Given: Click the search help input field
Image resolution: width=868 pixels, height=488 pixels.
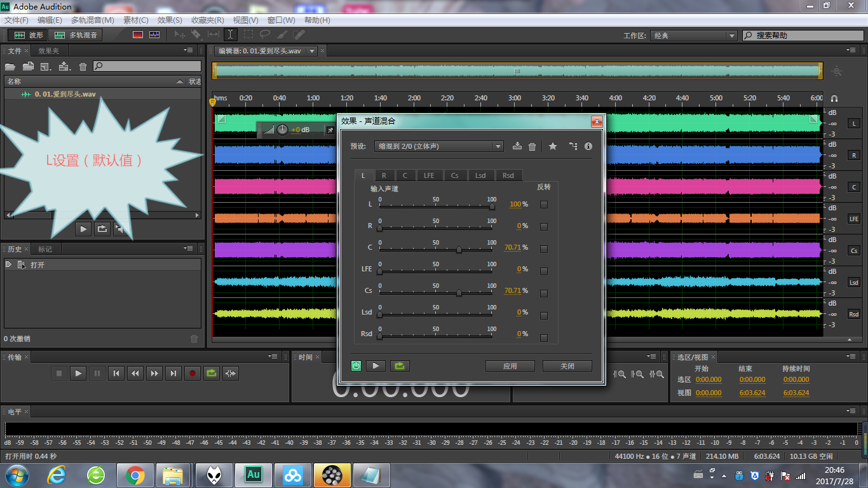Looking at the screenshot, I should [804, 36].
